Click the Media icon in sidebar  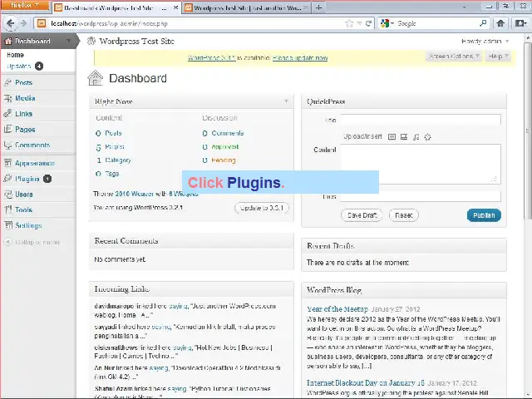(x=7, y=98)
